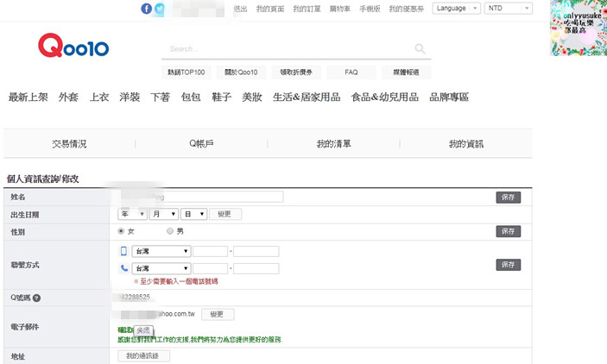
Task: Click the logout link before 我的頁面
Action: 240,9
